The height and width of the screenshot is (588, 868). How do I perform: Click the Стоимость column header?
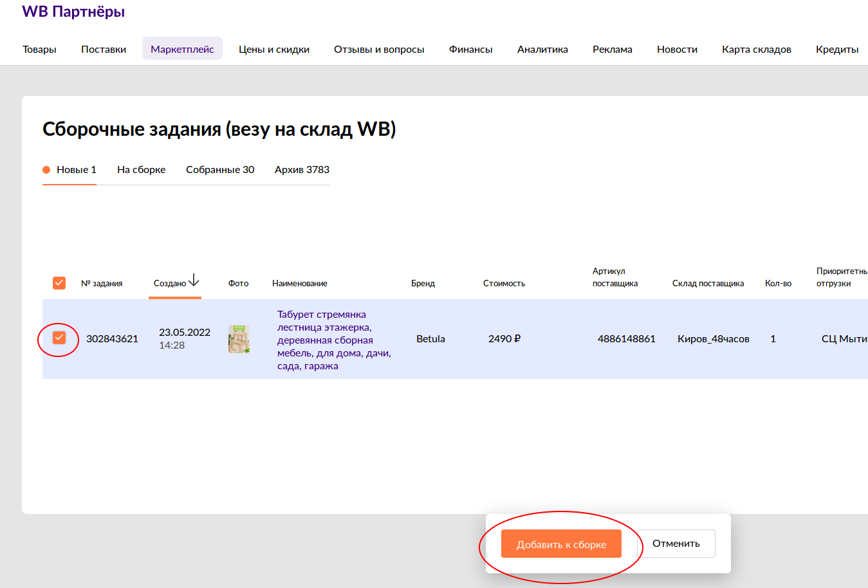(504, 283)
